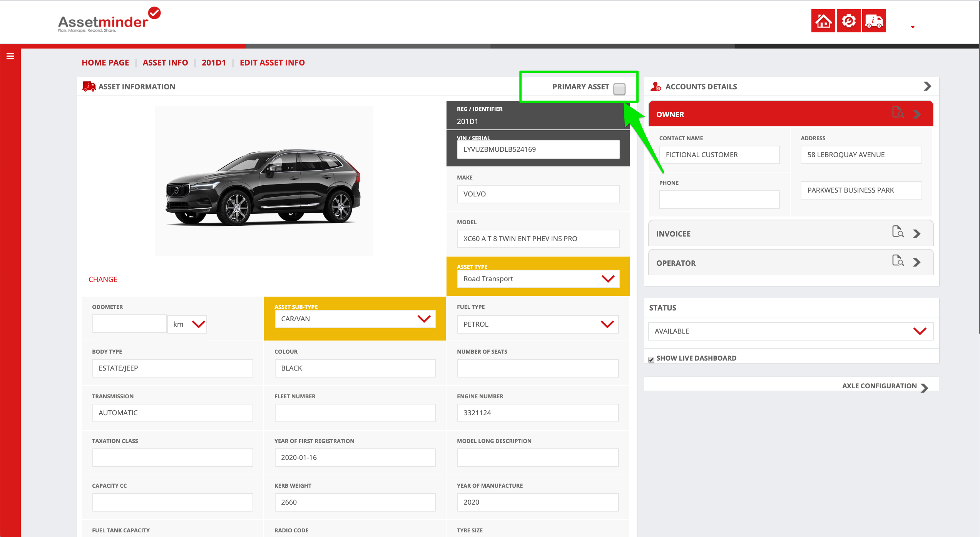This screenshot has width=980, height=537.
Task: Click the Make field containing VOLVO
Action: tap(538, 194)
